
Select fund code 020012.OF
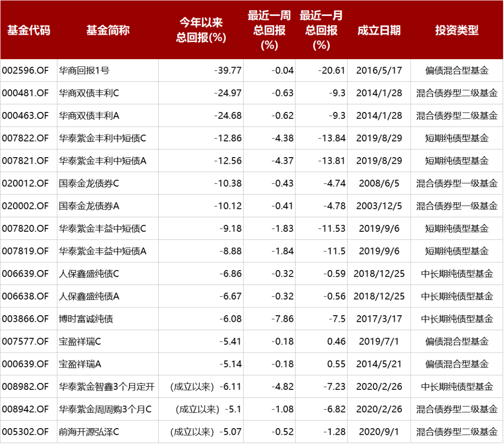click(25, 183)
